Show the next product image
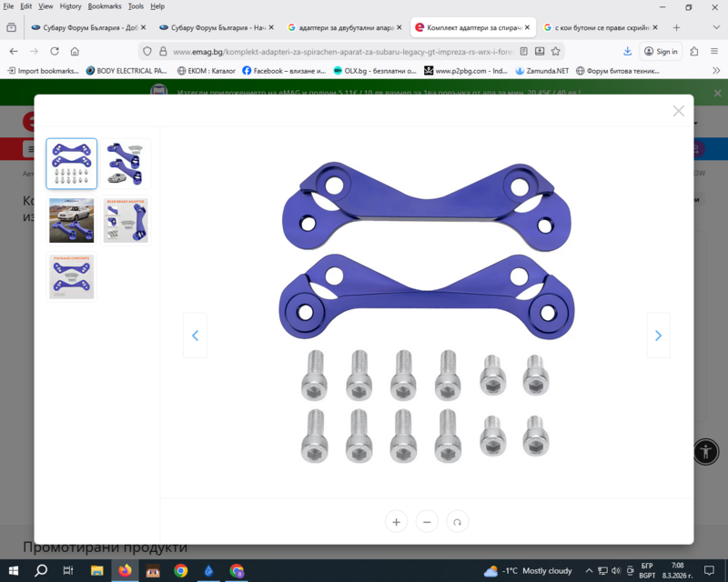Screen dimensions: 728x582 tap(658, 336)
